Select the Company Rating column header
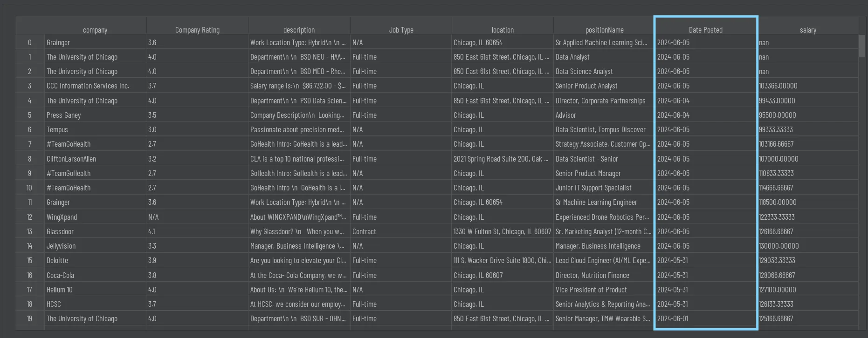868x338 pixels. [197, 30]
